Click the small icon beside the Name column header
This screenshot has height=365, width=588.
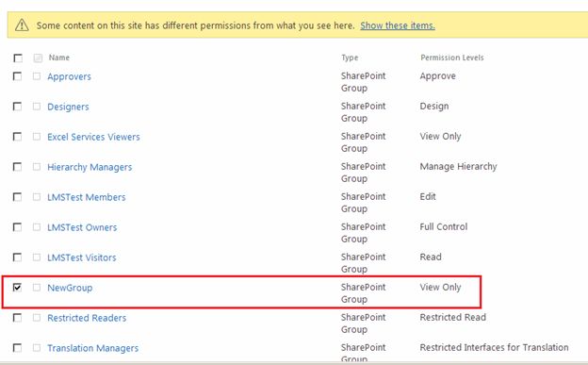click(x=38, y=58)
